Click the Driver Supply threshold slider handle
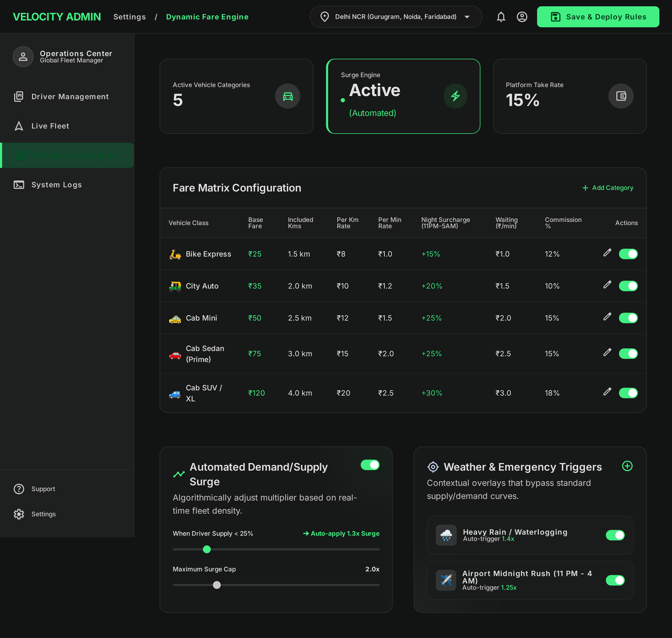The height and width of the screenshot is (638, 672). pyautogui.click(x=207, y=549)
